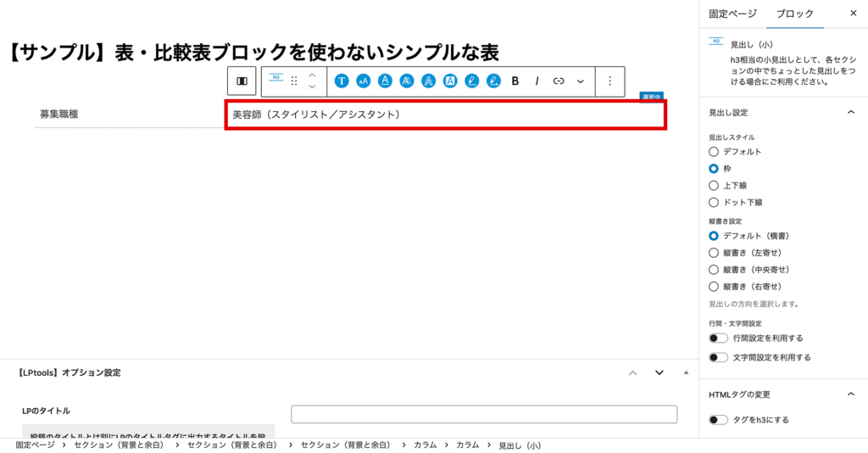Select the 上下線 heading style

[714, 185]
